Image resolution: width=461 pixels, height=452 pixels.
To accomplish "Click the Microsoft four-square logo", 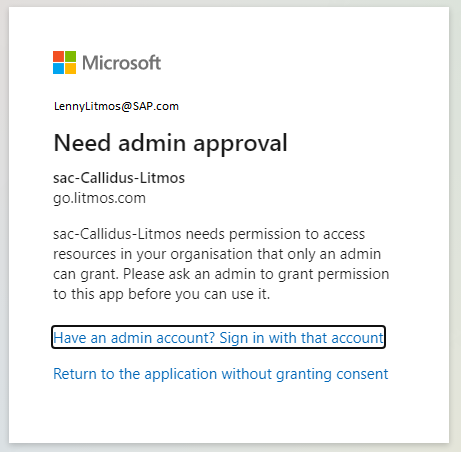I will pyautogui.click(x=64, y=62).
